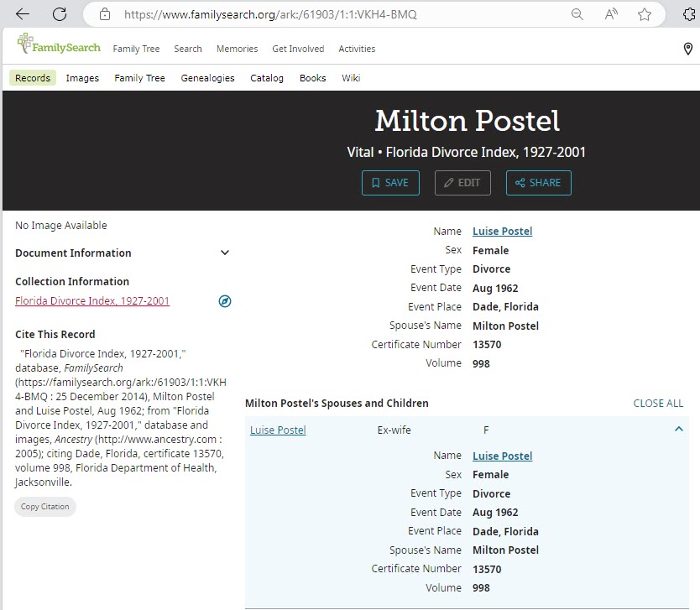Switch to the Family Tree sub-tab
Viewport: 700px width, 610px height.
[x=139, y=78]
